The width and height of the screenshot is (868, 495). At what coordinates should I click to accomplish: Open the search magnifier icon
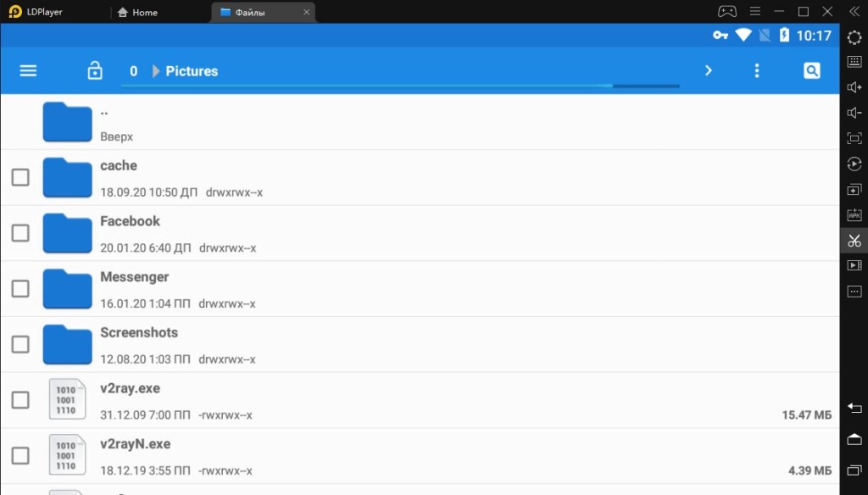pyautogui.click(x=811, y=71)
